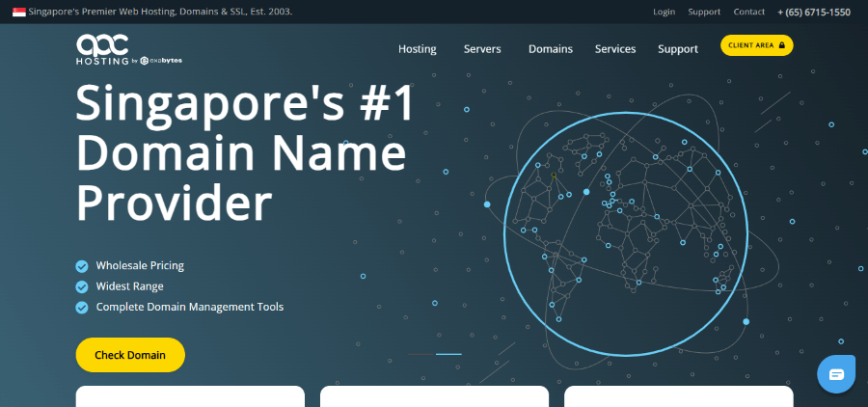
Task: Switch to the dim gray slide indicator
Action: point(419,355)
